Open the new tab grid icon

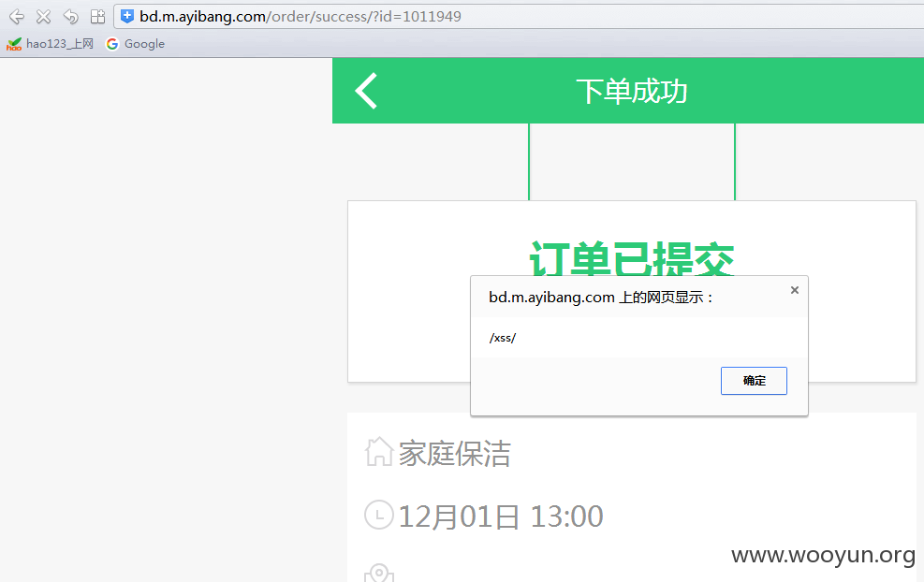tap(97, 17)
